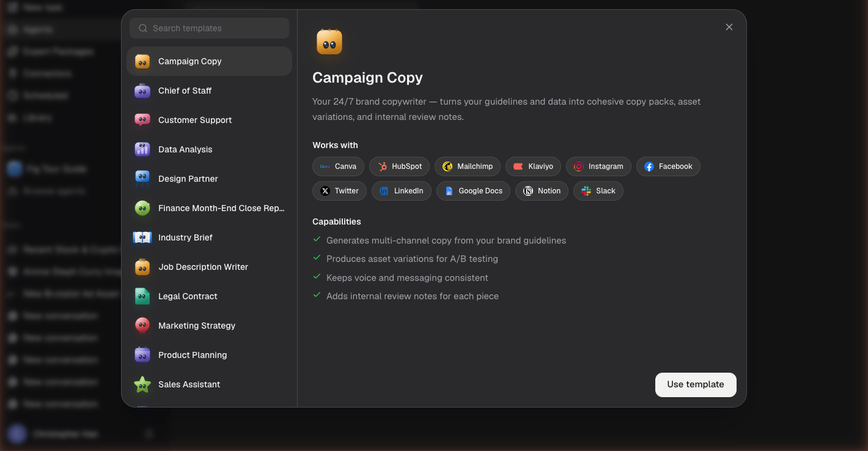Click the search magnifier icon

click(x=143, y=28)
